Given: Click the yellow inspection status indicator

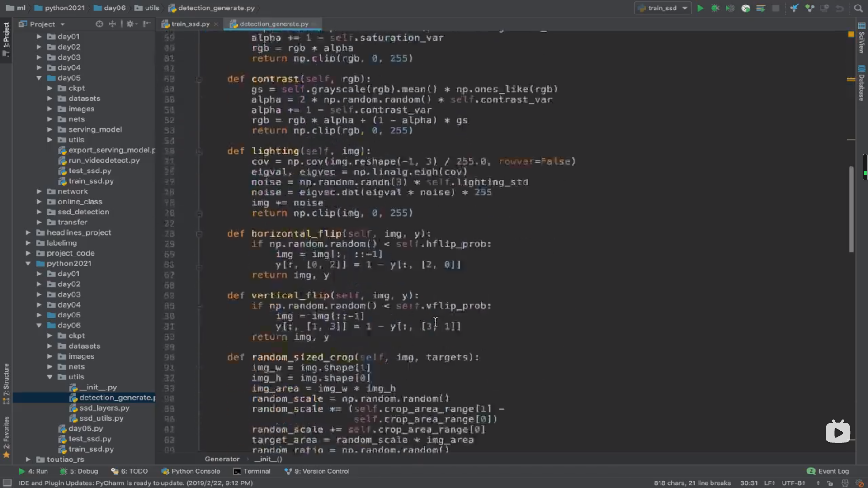Looking at the screenshot, I should pos(851,34).
